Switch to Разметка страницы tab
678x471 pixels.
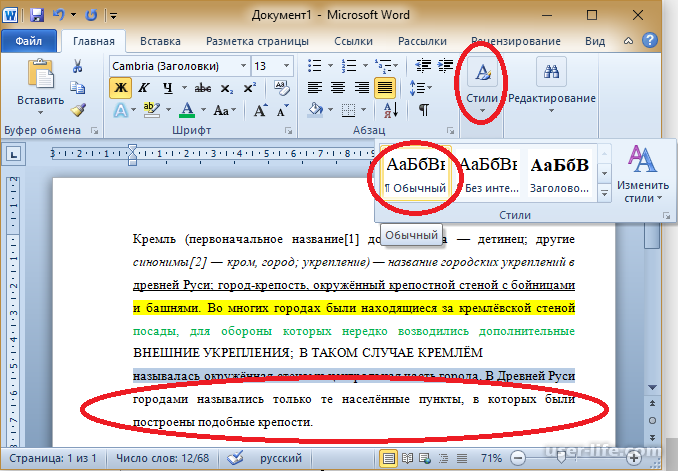click(x=257, y=41)
